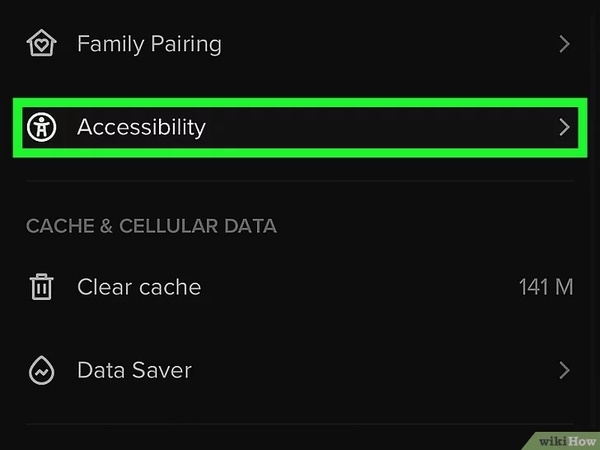This screenshot has height=450, width=600.
Task: Click the Family Pairing house-heart icon
Action: 41,44
